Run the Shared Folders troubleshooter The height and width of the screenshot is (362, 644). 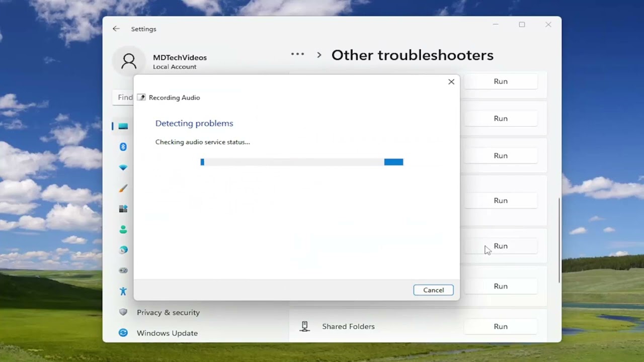pos(501,326)
